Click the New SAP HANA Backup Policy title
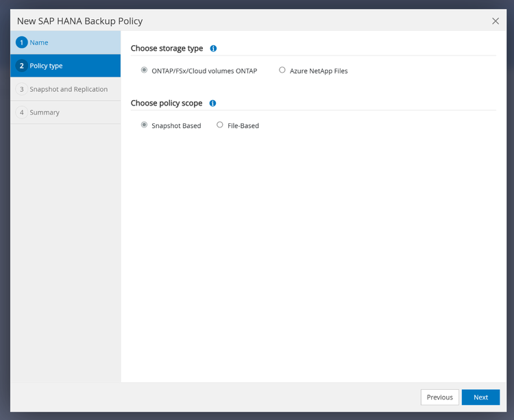This screenshot has width=514, height=420. [79, 21]
